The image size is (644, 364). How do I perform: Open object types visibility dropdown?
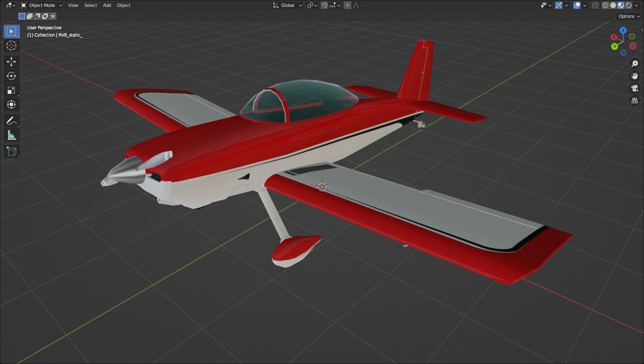pyautogui.click(x=546, y=5)
